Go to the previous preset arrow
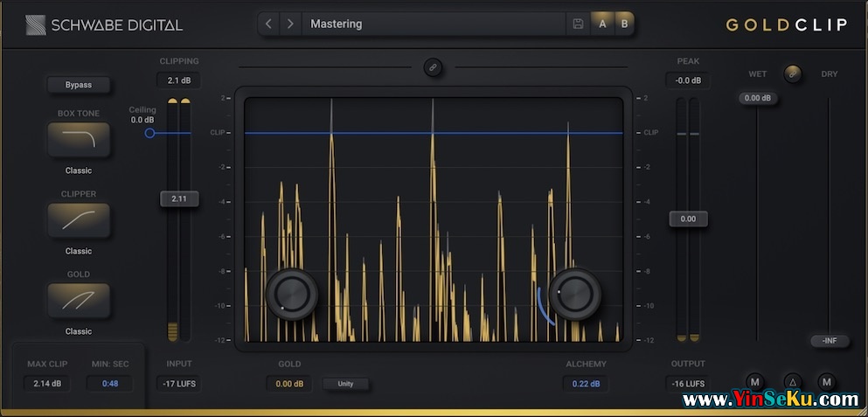 coord(269,24)
